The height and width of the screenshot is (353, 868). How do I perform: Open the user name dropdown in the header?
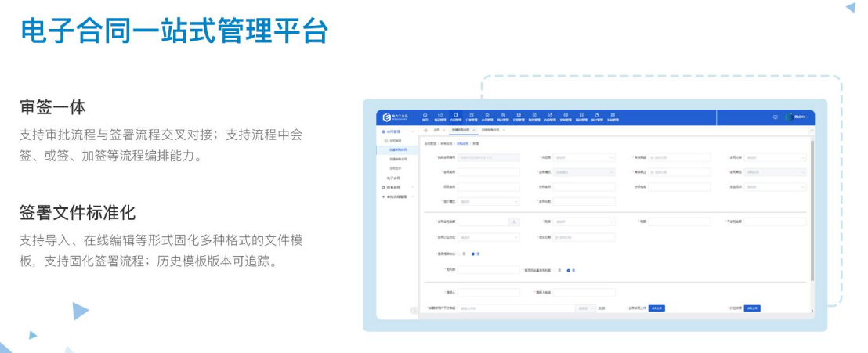[x=802, y=117]
